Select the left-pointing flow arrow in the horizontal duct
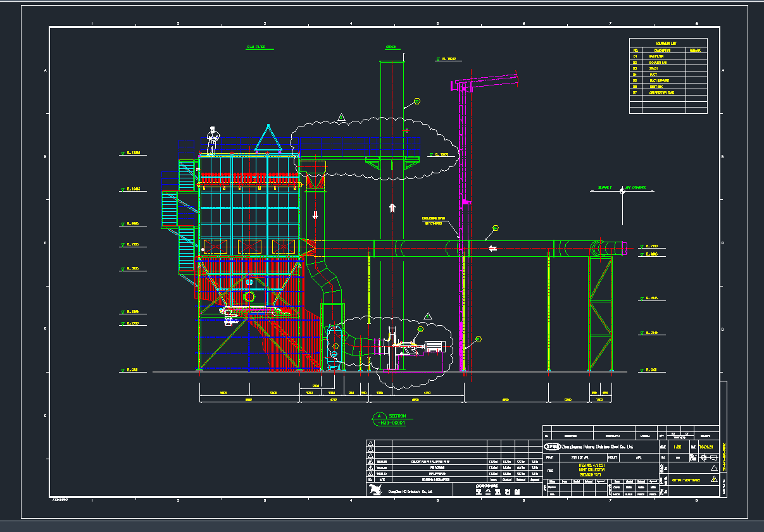 click(x=492, y=248)
